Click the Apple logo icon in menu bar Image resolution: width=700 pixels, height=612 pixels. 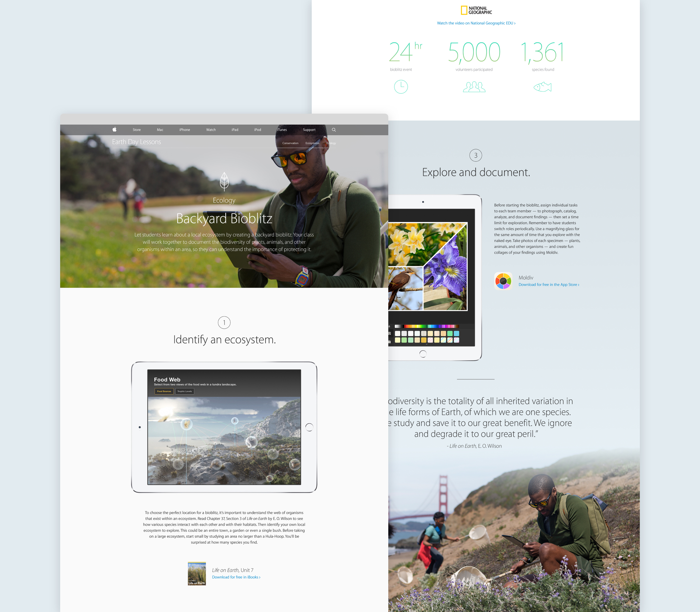pyautogui.click(x=114, y=130)
